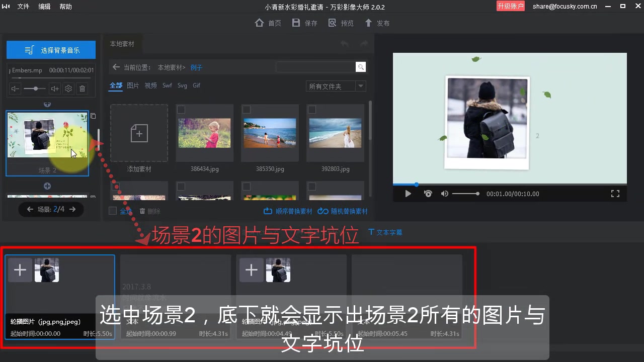Go back in material location path
The image size is (644, 362).
(116, 67)
